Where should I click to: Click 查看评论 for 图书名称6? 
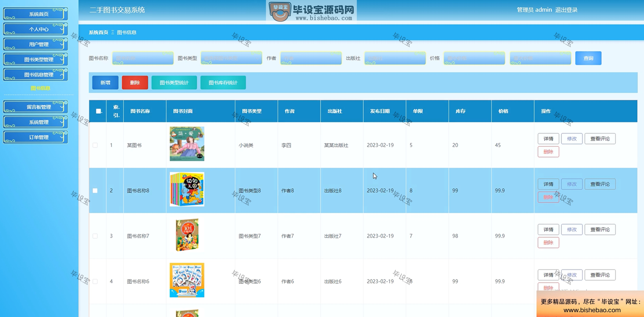tap(600, 275)
